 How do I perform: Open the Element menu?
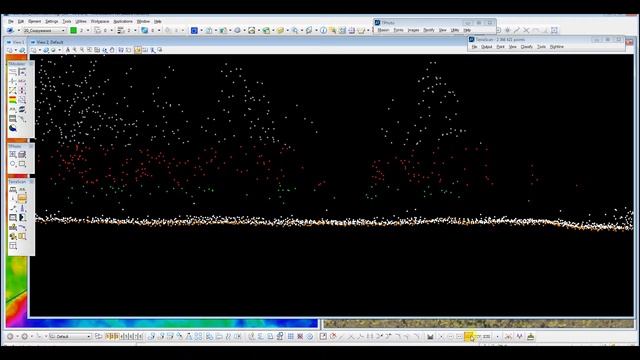coord(35,21)
